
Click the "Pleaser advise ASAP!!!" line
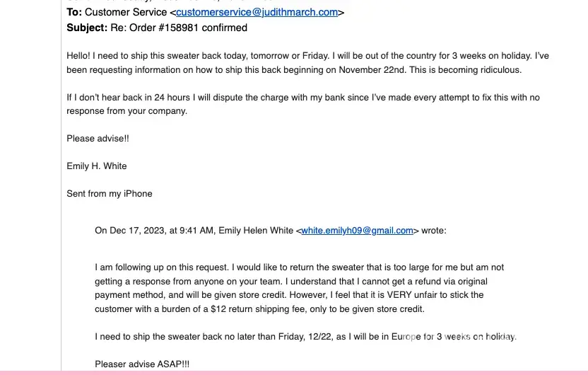[x=142, y=364]
